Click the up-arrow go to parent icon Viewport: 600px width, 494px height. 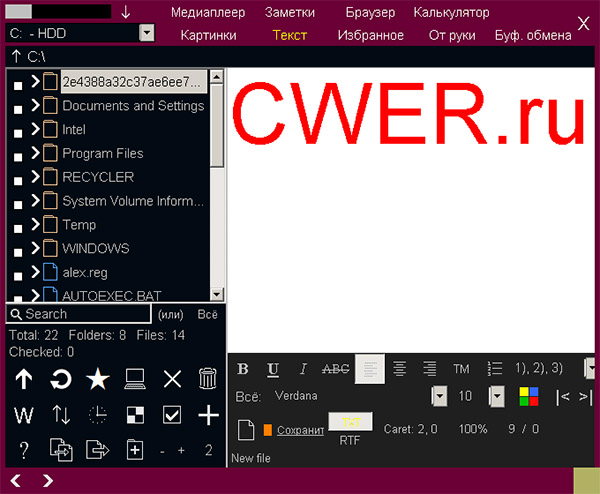click(x=24, y=379)
